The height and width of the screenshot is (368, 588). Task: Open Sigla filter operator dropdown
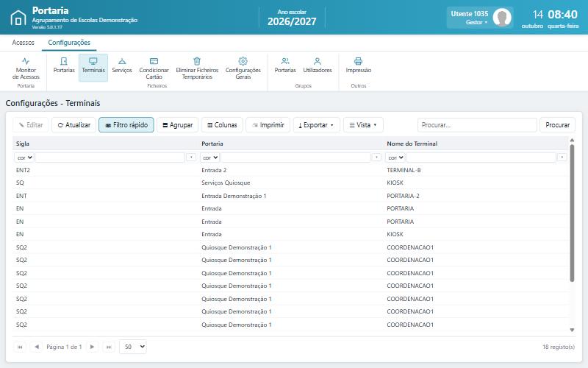24,158
